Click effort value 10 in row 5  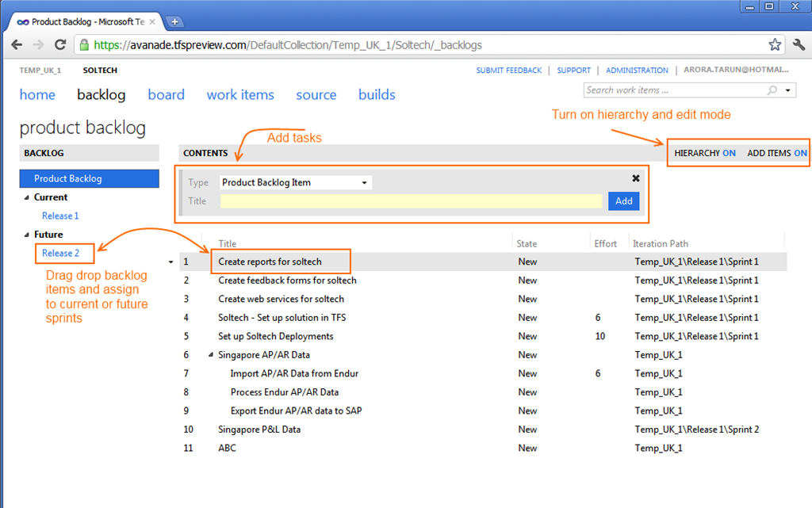[x=599, y=336]
